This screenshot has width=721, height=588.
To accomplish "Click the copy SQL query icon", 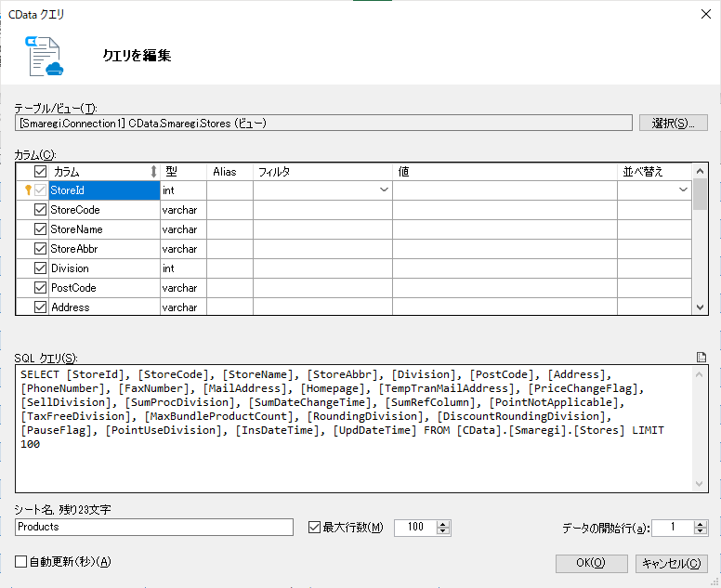I will pos(701,358).
